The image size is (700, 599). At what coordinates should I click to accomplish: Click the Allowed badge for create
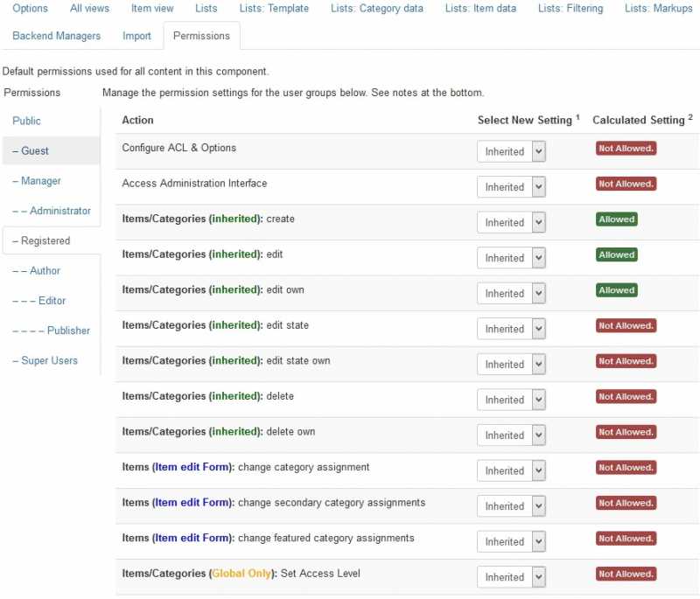616,219
